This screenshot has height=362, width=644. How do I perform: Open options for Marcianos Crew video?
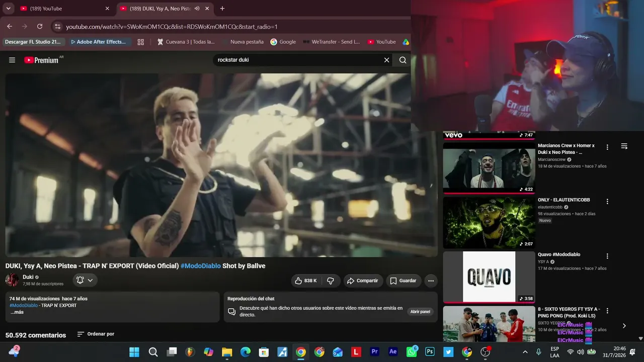click(607, 147)
